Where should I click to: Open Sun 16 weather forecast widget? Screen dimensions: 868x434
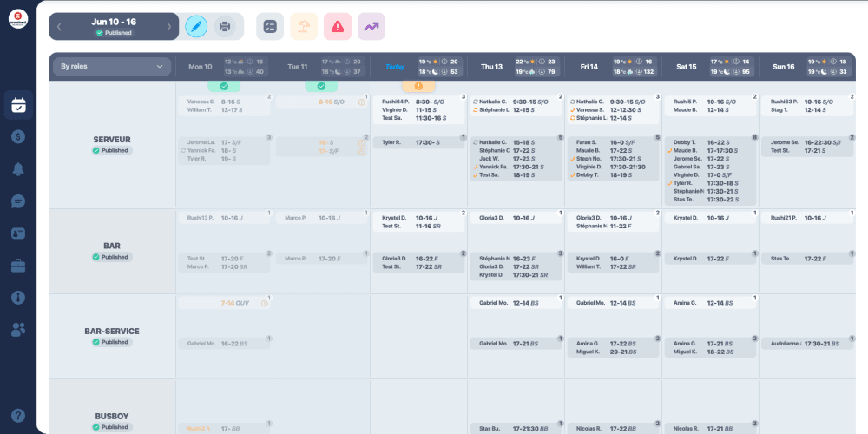click(829, 67)
